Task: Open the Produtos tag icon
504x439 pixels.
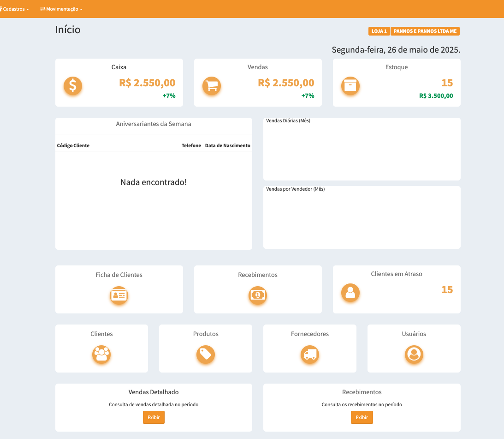Action: click(206, 355)
